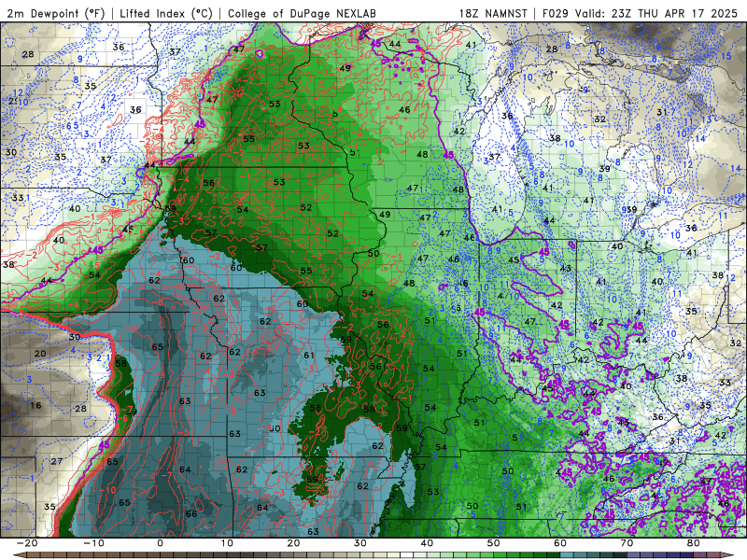Viewport: 747px width, 560px height.
Task: Click the "80" color scale label
Action: pos(694,543)
